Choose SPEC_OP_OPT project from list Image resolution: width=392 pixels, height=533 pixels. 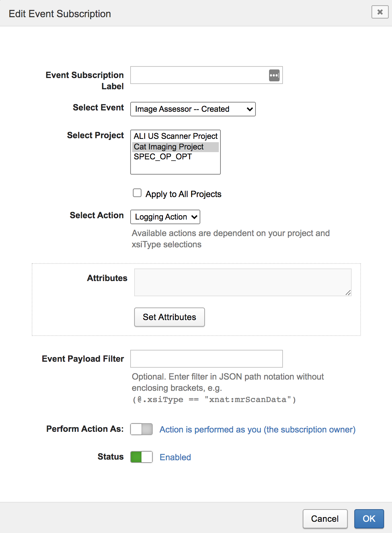[x=163, y=157]
